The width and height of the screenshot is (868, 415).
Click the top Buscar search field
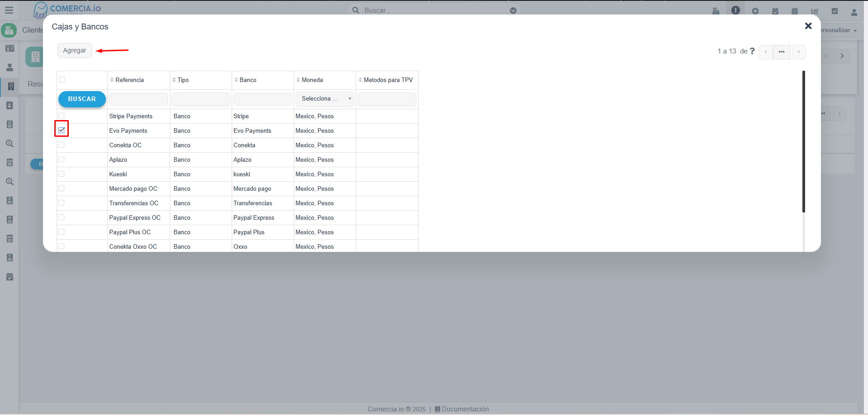pos(434,10)
